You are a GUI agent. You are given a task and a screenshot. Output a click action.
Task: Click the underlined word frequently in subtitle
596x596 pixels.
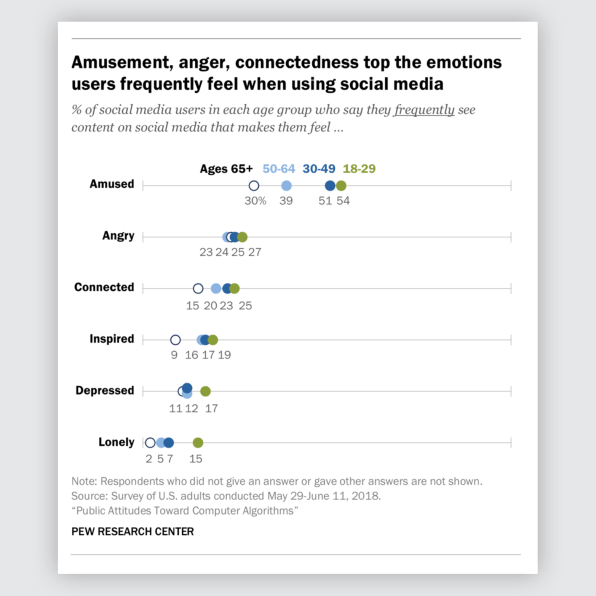[x=424, y=110]
